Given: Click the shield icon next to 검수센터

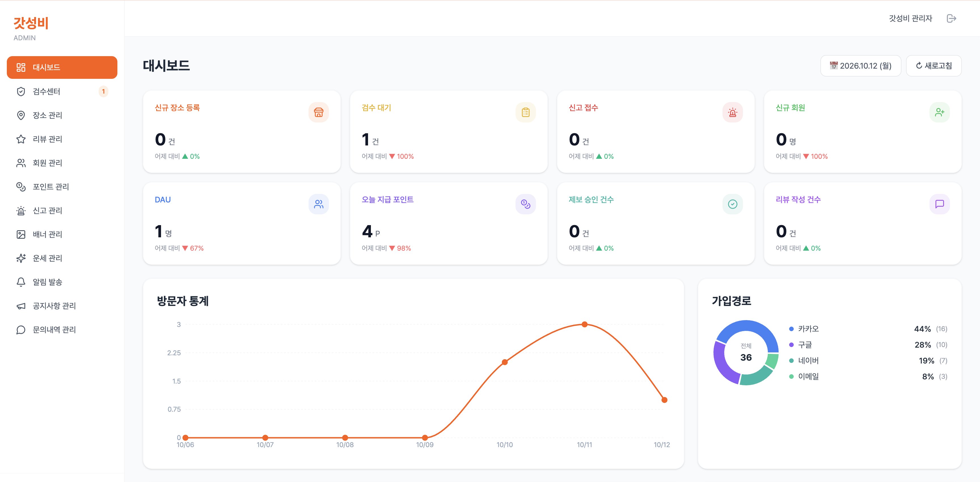Looking at the screenshot, I should [x=21, y=91].
